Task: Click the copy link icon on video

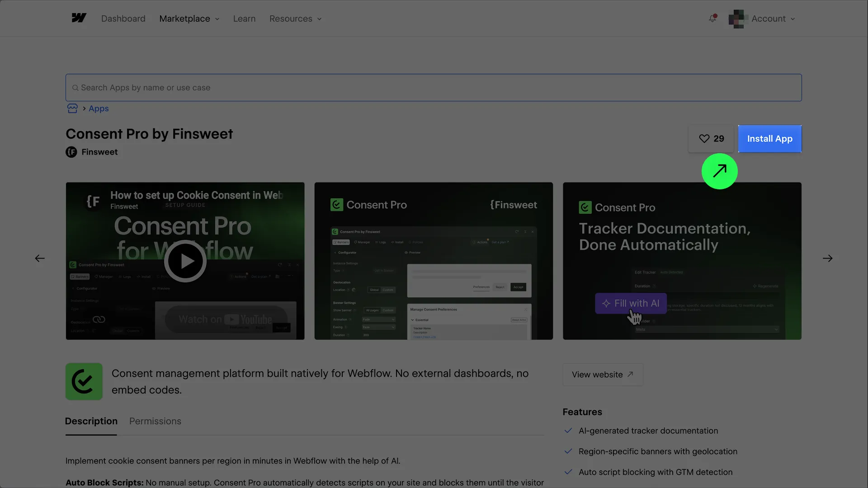Action: pos(99,319)
